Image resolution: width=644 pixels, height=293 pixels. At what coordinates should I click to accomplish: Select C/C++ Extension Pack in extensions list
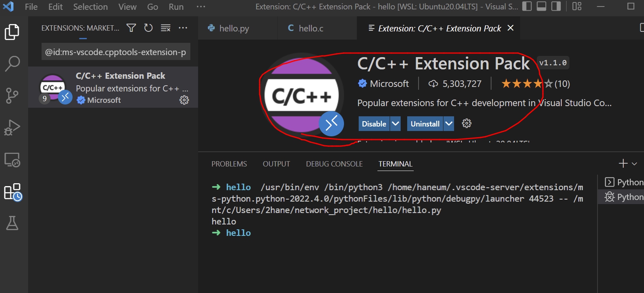click(x=113, y=87)
